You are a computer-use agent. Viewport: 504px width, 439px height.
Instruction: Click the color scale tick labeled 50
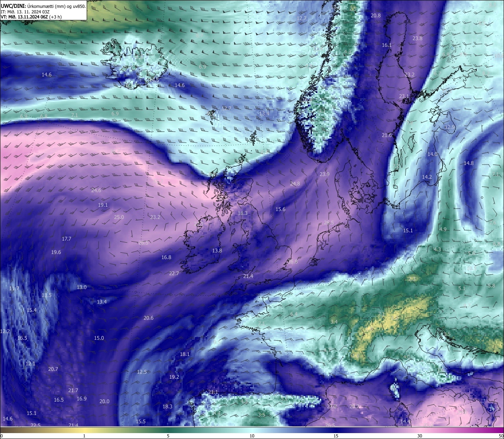[501, 436]
